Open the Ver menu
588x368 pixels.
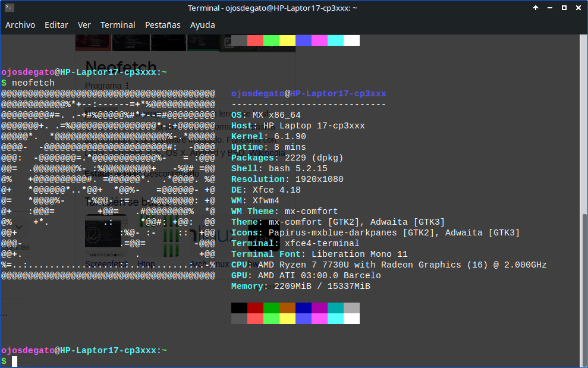coord(84,25)
